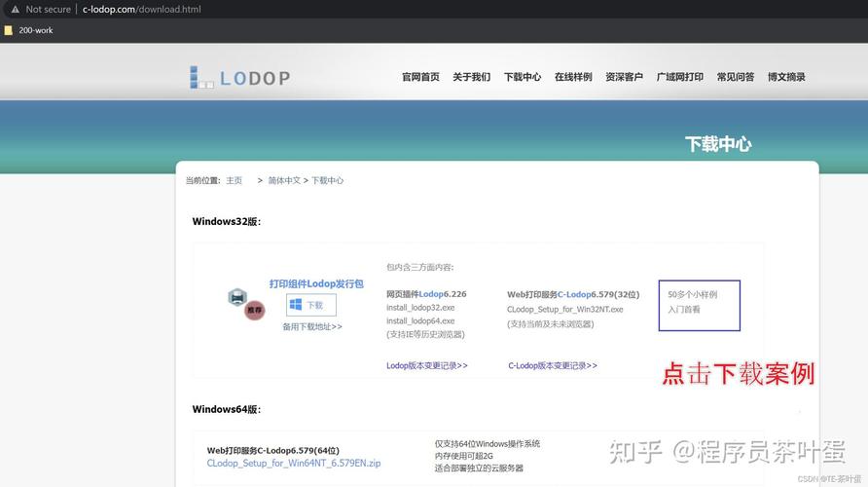Click the 网页插件Lodop6.226 text
The width and height of the screenshot is (868, 487).
click(426, 294)
